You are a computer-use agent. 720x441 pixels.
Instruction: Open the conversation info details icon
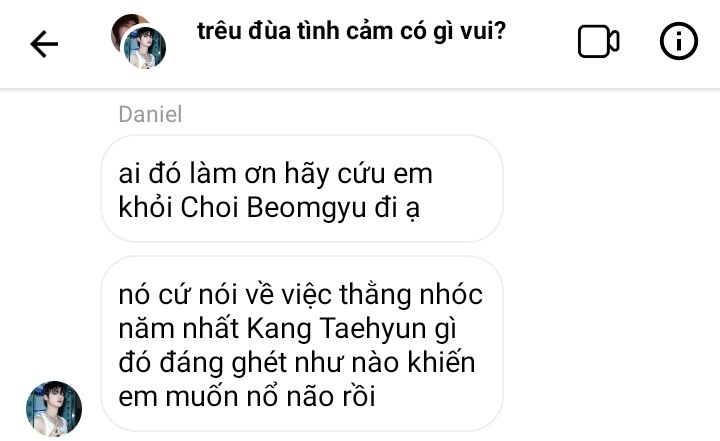[679, 41]
